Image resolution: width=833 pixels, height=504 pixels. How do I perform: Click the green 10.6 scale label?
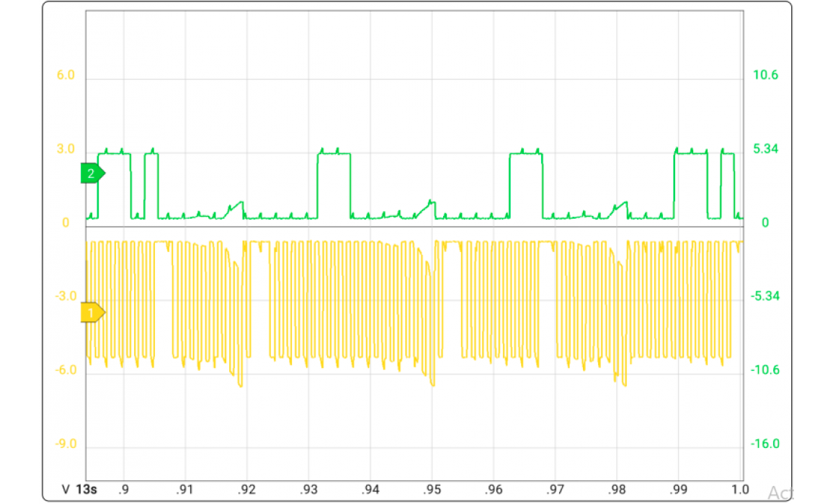[765, 76]
